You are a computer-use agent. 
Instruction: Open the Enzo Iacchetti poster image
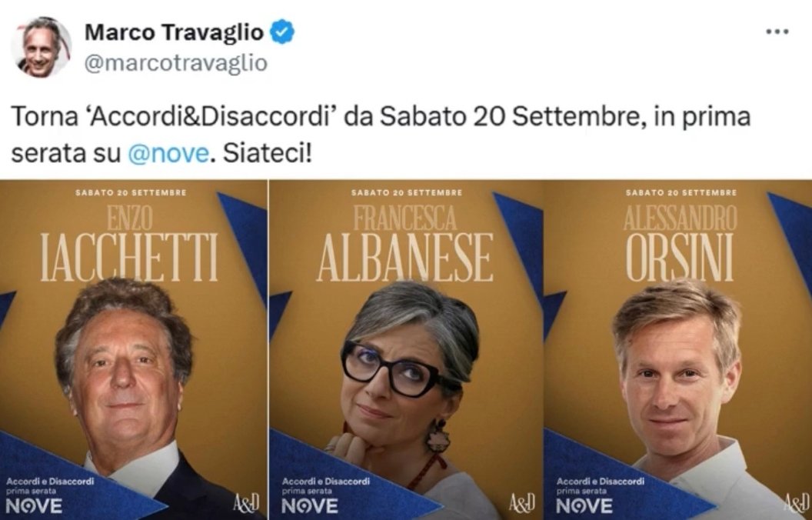pyautogui.click(x=133, y=349)
